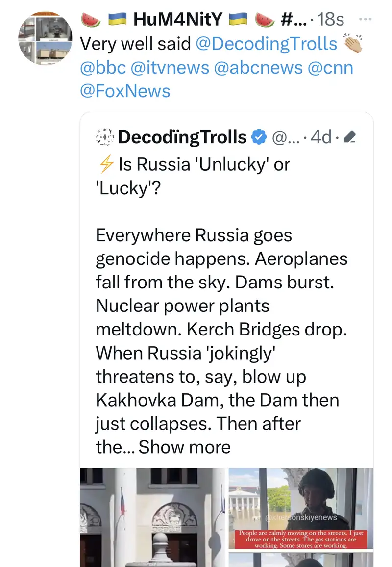Visit the @itvnews mention
Screen dimensions: 392x567
click(x=170, y=67)
